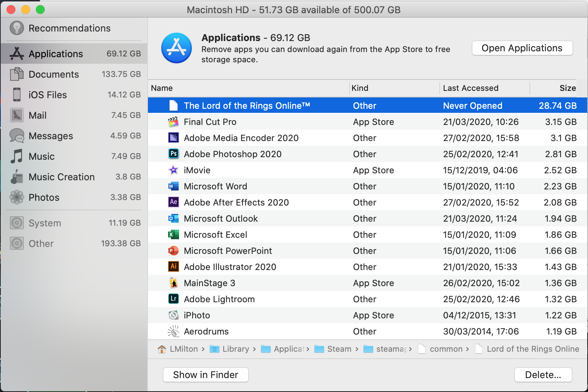The image size is (588, 392).
Task: Click the iPhoto app icon
Action: pyautogui.click(x=174, y=315)
